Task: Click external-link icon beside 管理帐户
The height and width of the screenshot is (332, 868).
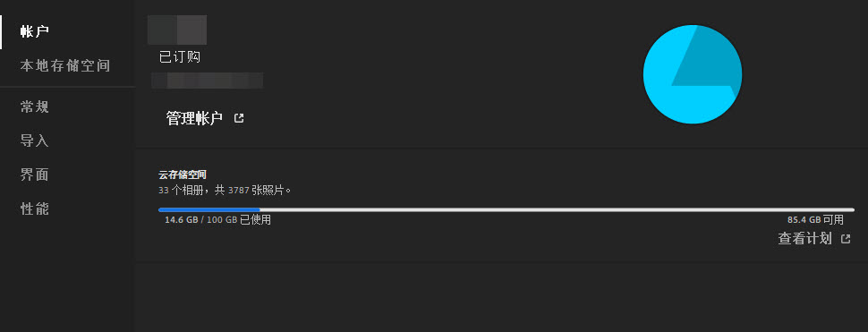Action: click(x=239, y=118)
